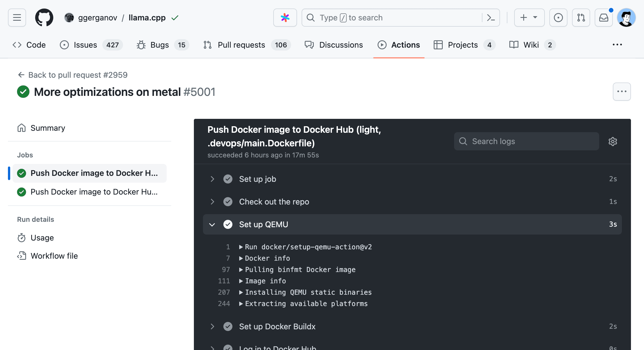The image size is (644, 350).
Task: Switch to the Pull requests tab
Action: [241, 45]
